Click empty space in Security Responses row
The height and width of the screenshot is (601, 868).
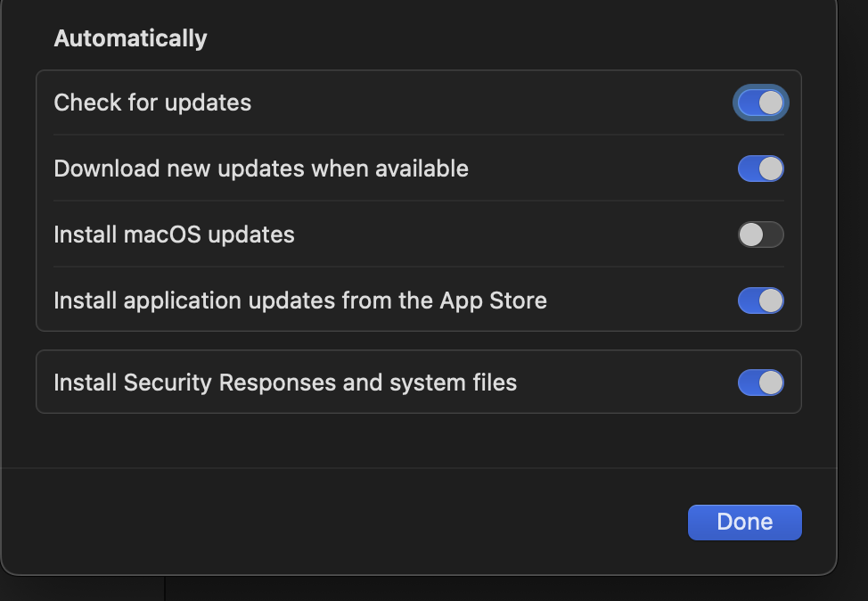tap(624, 383)
